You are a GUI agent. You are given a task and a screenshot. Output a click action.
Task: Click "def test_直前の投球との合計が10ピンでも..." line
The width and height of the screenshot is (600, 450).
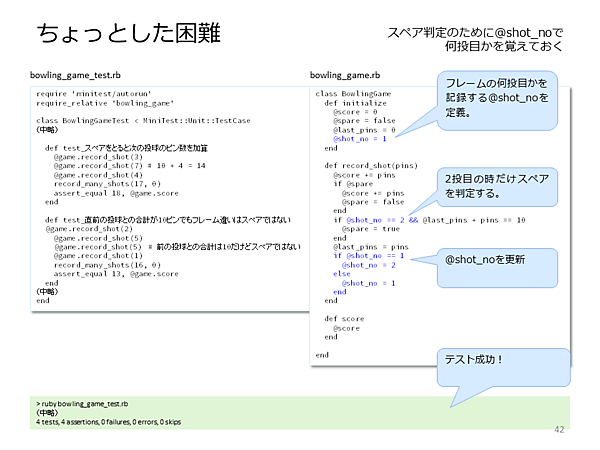(x=168, y=220)
